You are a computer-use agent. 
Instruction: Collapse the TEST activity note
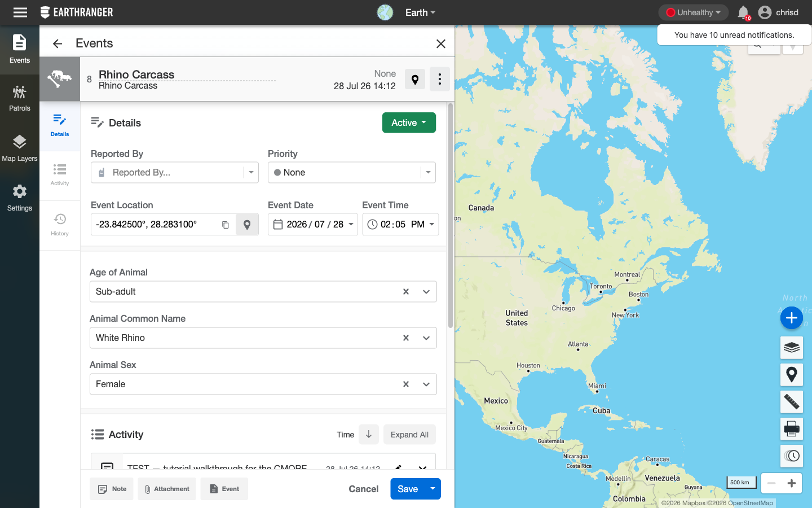(x=422, y=467)
